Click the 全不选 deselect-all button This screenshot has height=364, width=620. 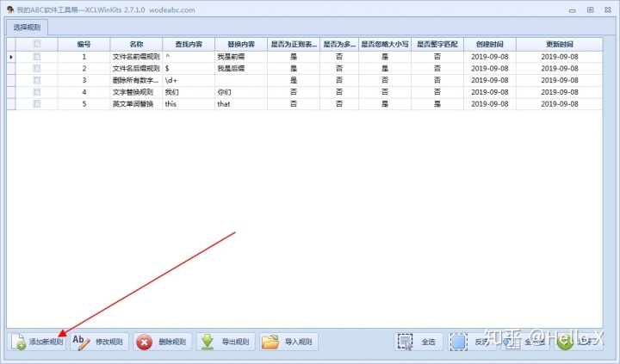pyautogui.click(x=525, y=342)
